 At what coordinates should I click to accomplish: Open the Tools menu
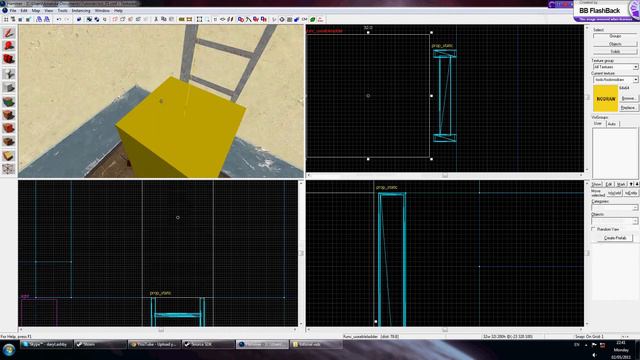pos(62,10)
